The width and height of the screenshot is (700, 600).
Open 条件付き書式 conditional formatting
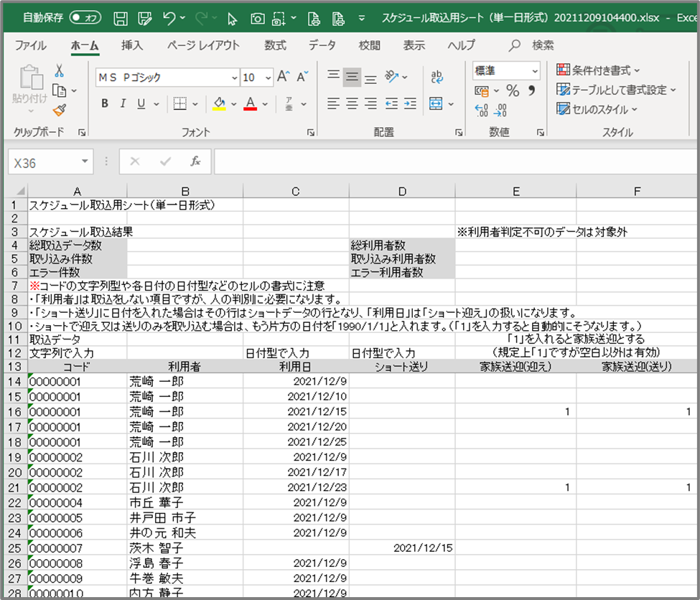tap(598, 70)
